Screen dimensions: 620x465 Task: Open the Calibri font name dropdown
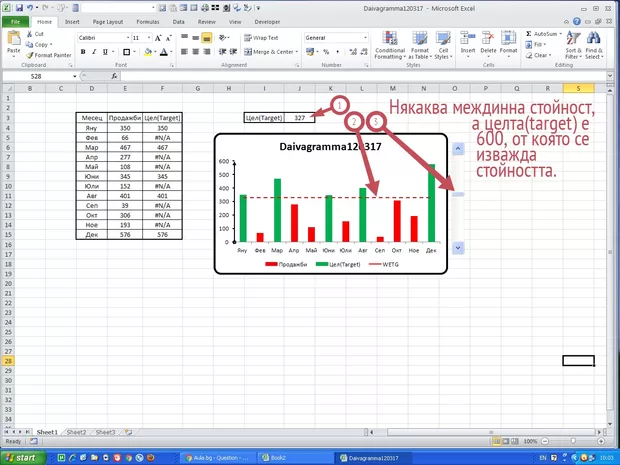pyautogui.click(x=125, y=37)
